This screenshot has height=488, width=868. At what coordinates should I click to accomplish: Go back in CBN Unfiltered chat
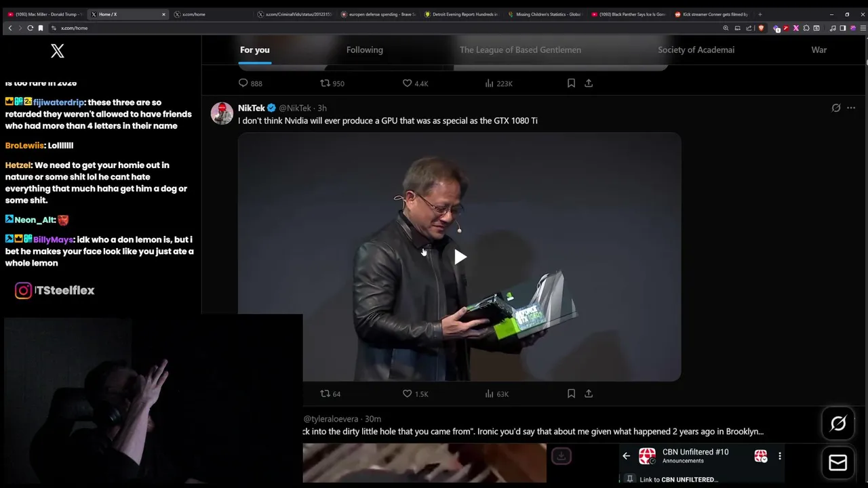[x=626, y=456]
